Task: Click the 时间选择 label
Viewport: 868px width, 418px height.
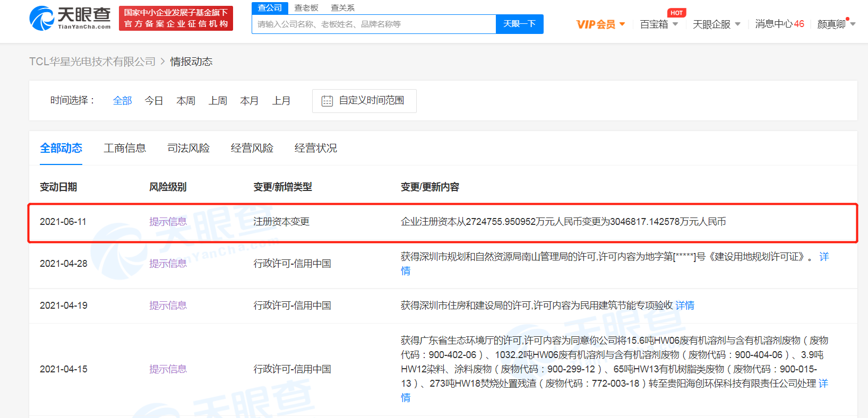Action: pos(73,100)
